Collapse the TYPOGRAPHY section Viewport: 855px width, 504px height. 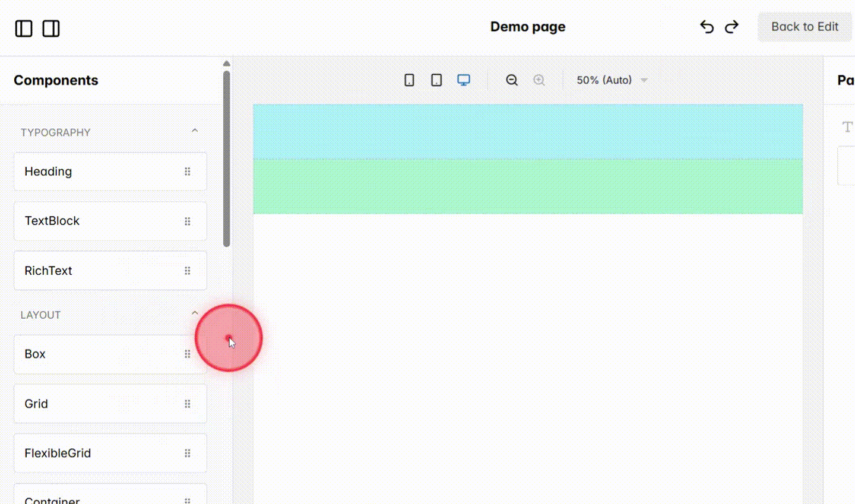[195, 130]
